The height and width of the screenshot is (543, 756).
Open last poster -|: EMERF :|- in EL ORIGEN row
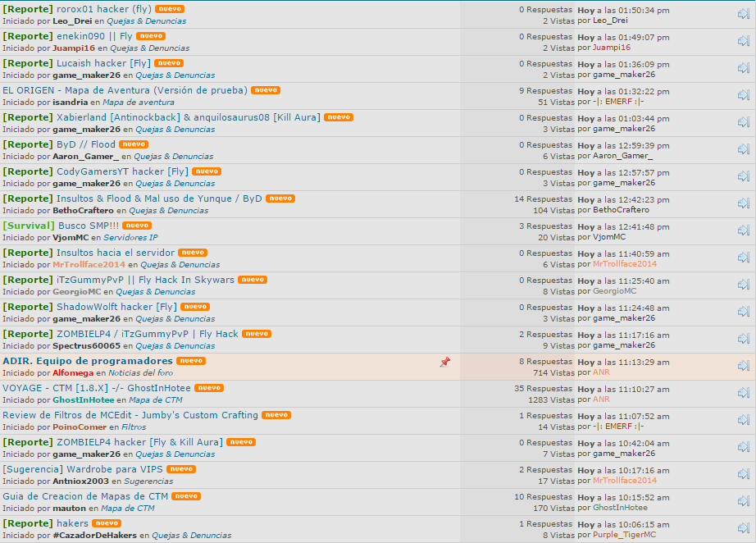click(x=618, y=101)
